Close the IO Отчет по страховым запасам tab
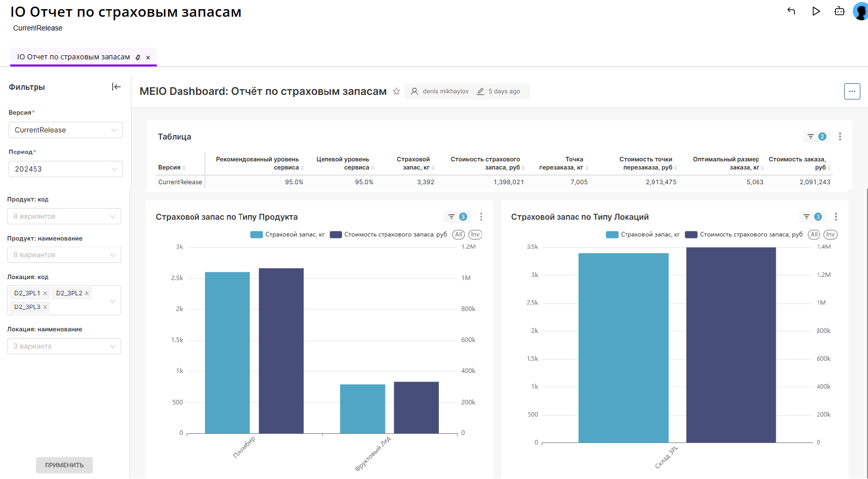Image resolution: width=868 pixels, height=479 pixels. [x=148, y=57]
